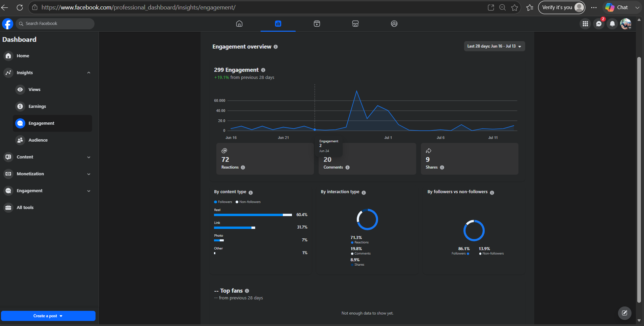Expand the Monetization section in sidebar

tap(89, 174)
